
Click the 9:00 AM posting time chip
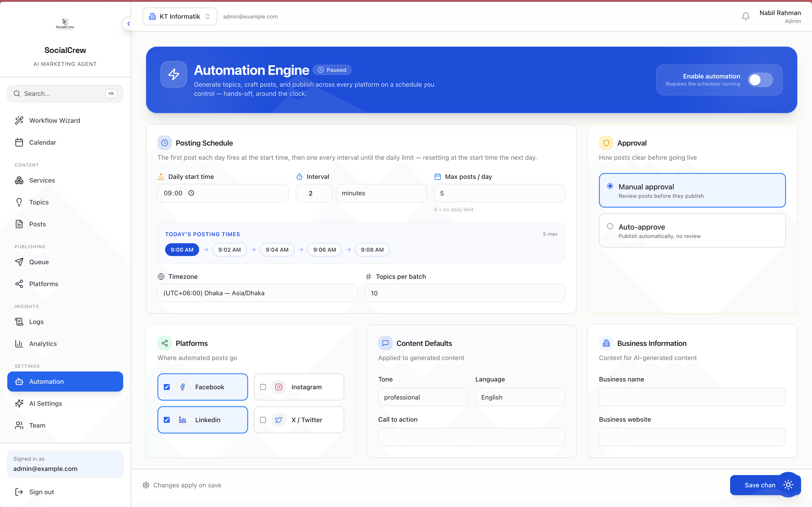(182, 250)
